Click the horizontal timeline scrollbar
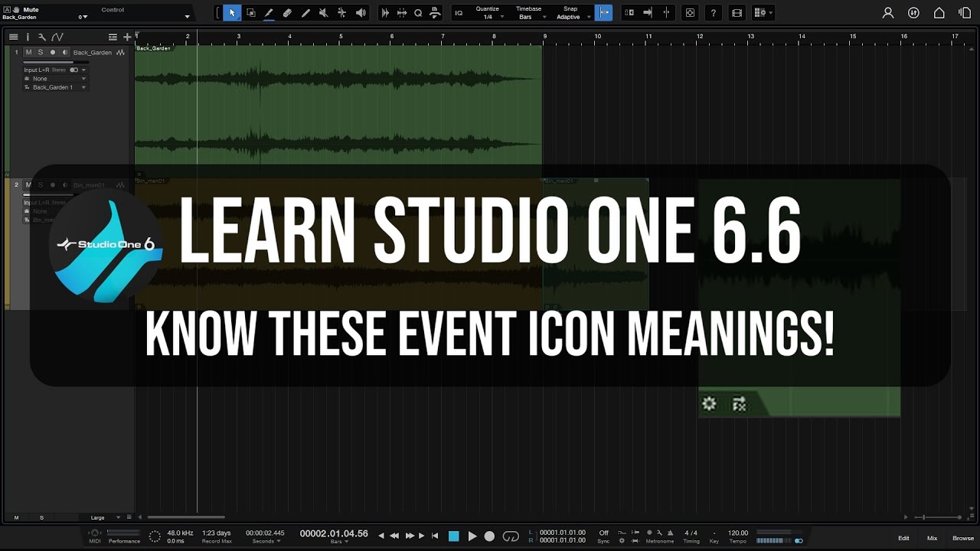This screenshot has height=551, width=980. (x=186, y=517)
